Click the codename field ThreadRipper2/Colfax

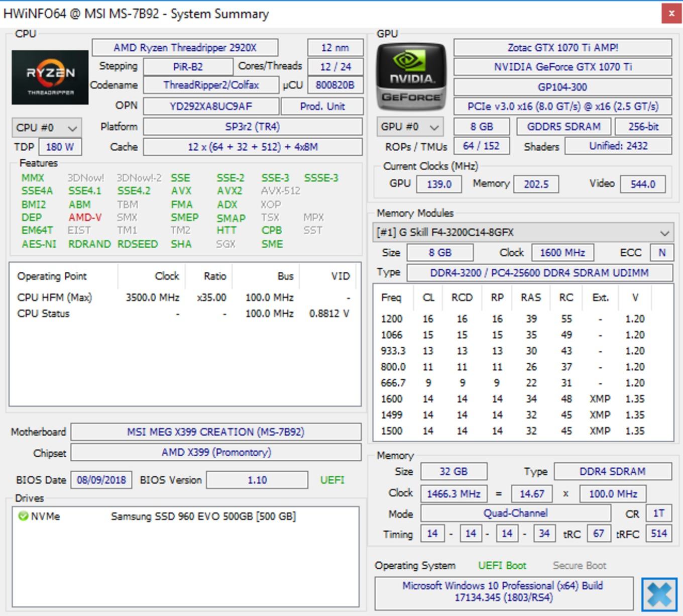[211, 85]
